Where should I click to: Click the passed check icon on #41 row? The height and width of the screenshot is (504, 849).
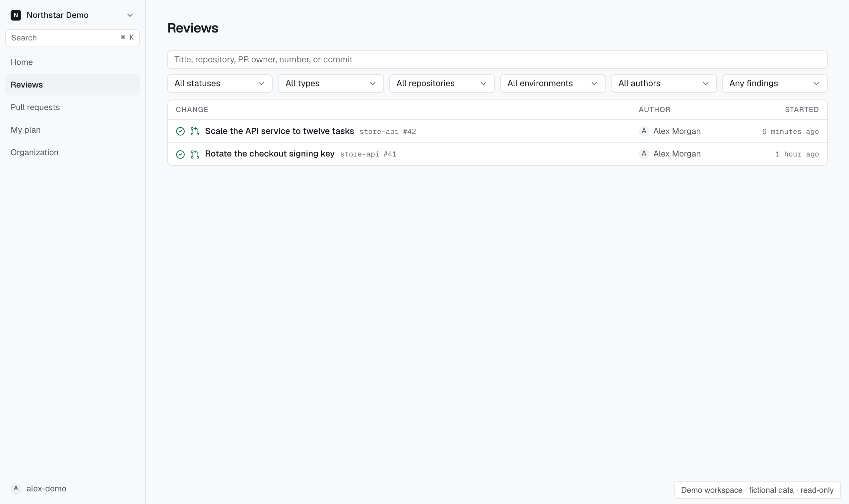(180, 155)
